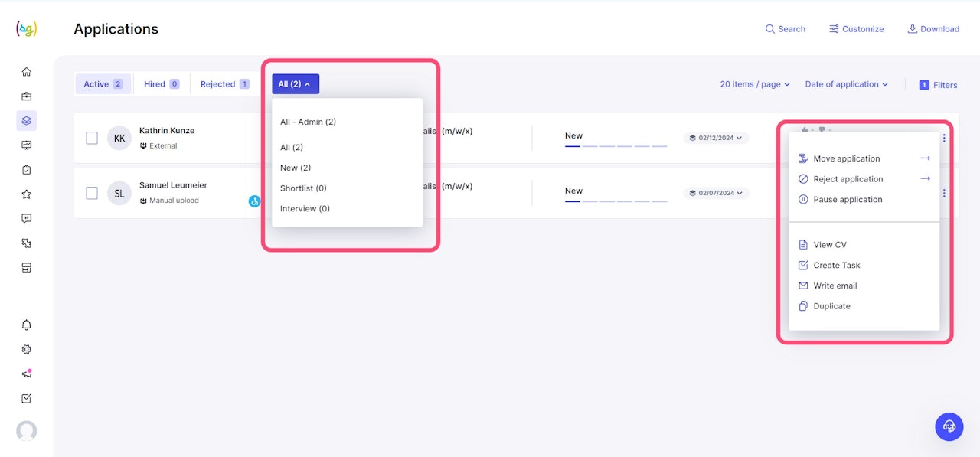Screen dimensions: 980x457
Task: Expand the 02/12/2024 date dropdown
Action: [716, 138]
